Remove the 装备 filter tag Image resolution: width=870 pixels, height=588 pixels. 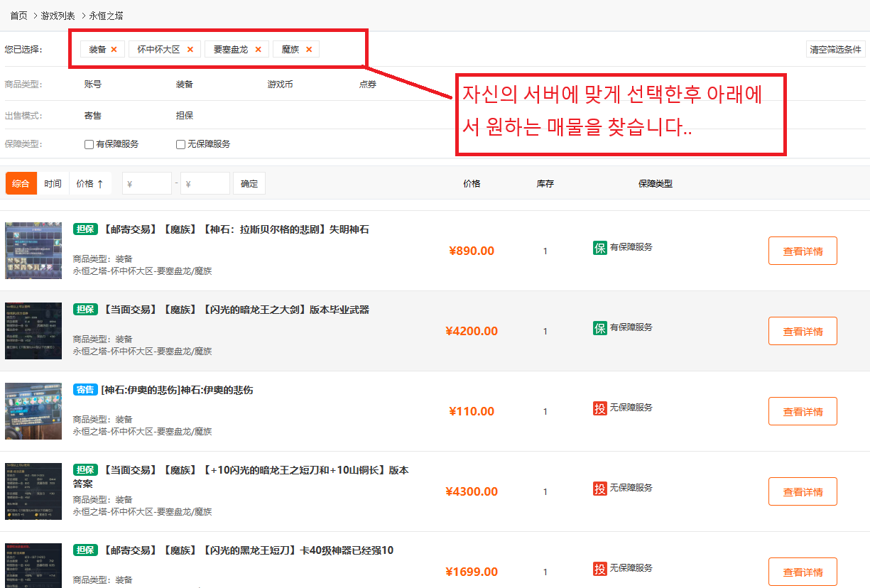[x=114, y=50]
